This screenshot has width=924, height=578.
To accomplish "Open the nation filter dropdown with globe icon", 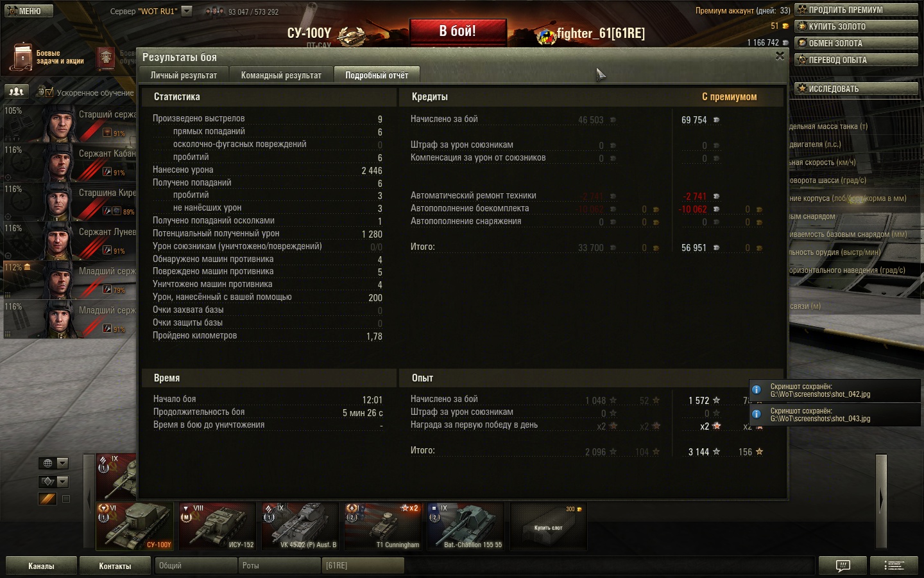I will (x=55, y=463).
